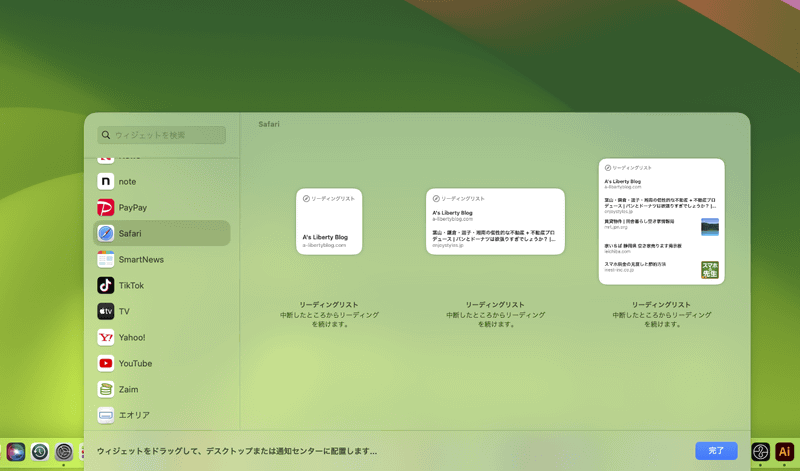The image size is (800, 471).
Task: Choose the medium リーディングリスト widget
Action: [x=495, y=221]
